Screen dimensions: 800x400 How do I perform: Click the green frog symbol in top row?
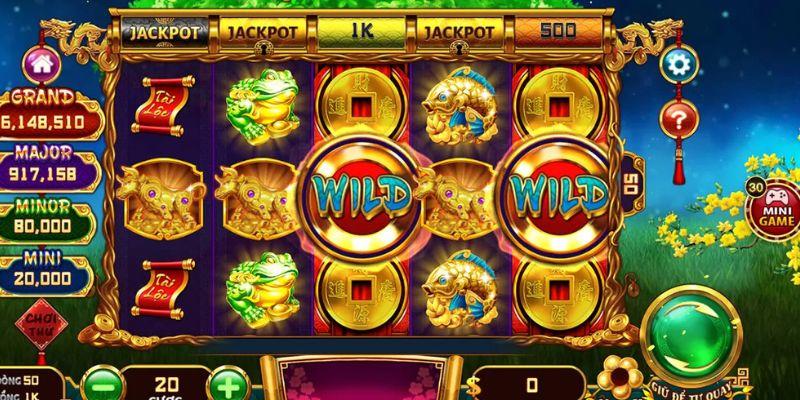(x=262, y=106)
